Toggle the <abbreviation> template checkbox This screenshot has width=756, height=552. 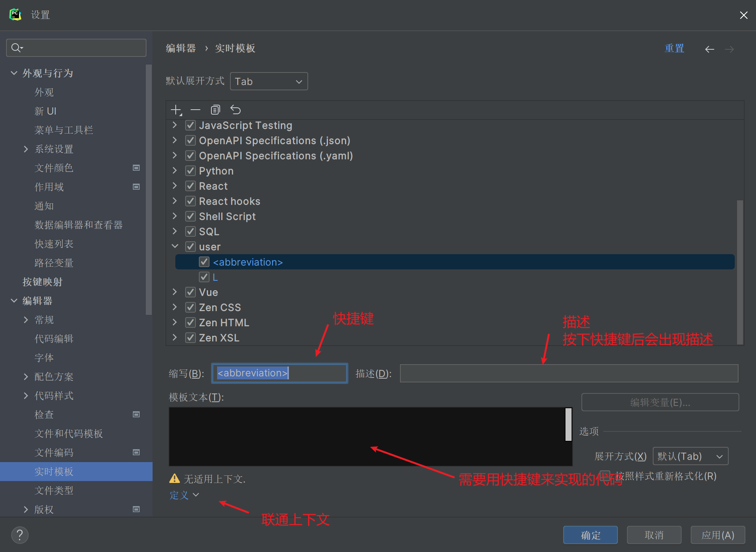pos(204,262)
